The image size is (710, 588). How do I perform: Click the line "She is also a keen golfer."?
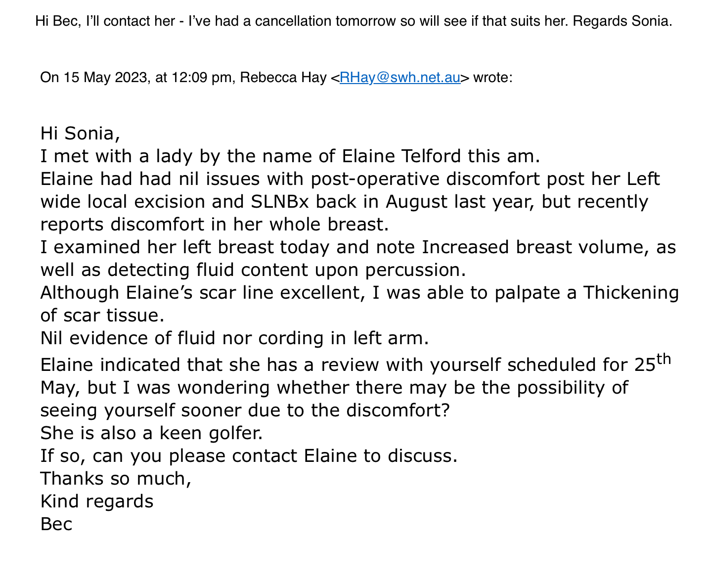tap(151, 433)
